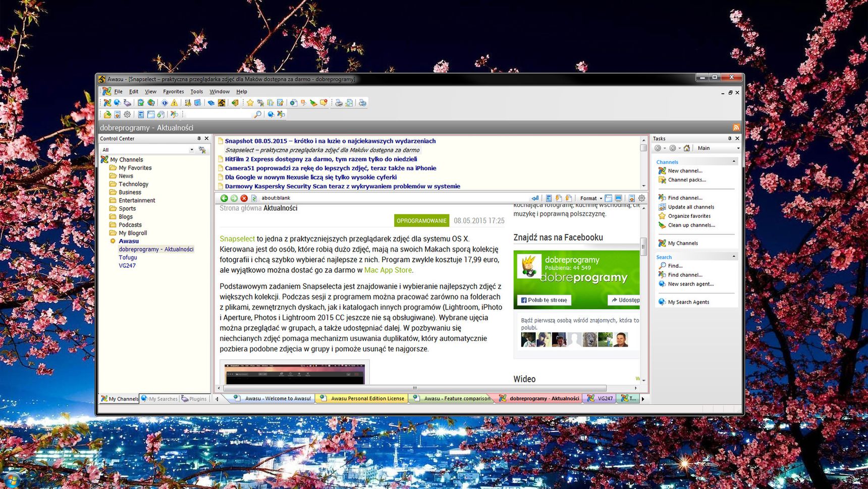Click the speech bubble with red dot icon
The height and width of the screenshot is (489, 868).
point(323,103)
